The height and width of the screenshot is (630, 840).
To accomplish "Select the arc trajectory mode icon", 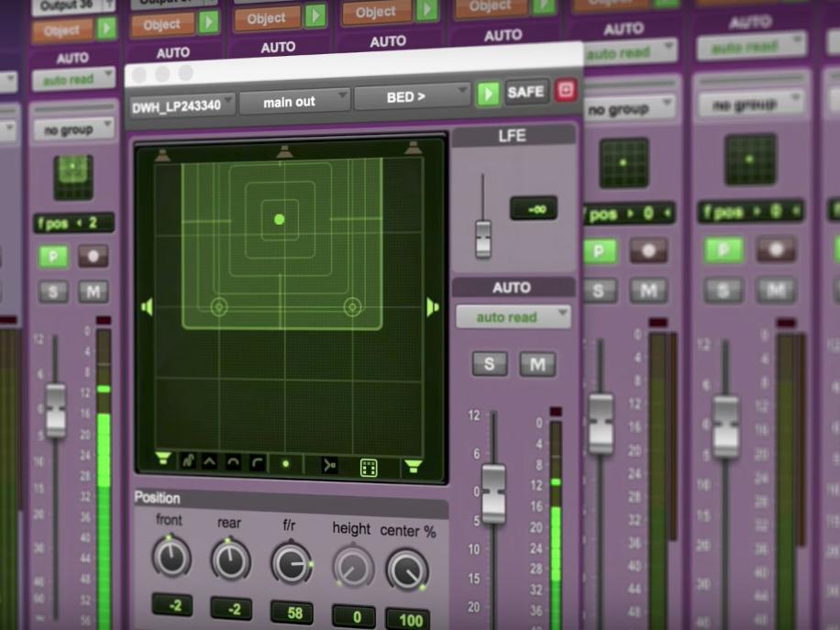I will point(232,463).
